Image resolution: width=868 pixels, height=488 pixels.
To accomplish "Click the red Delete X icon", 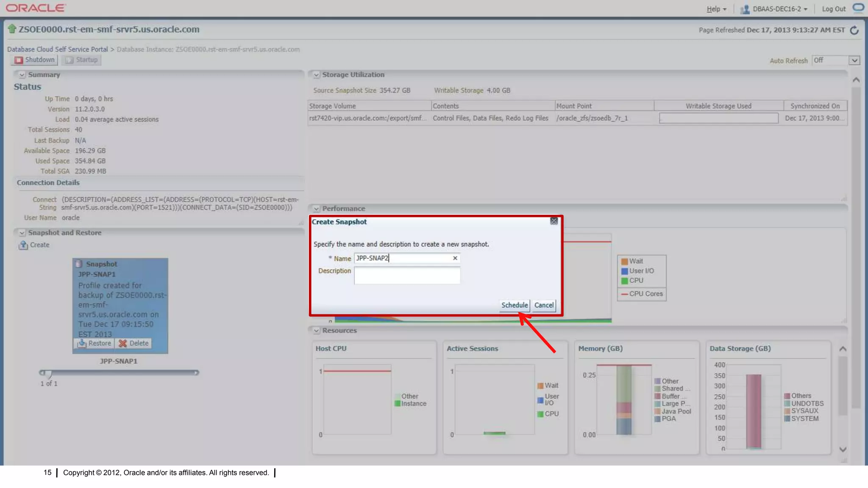I will (x=123, y=343).
